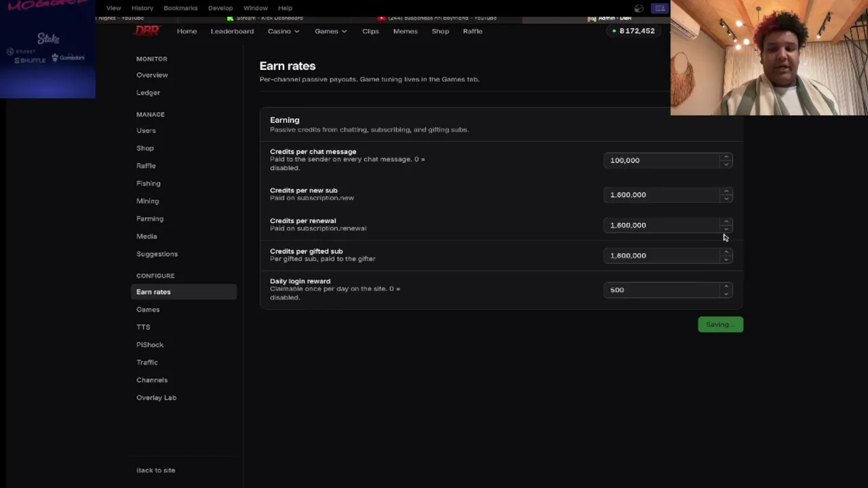
Task: Click the up/down stepper of Credits per gifted sub
Action: pos(726,256)
